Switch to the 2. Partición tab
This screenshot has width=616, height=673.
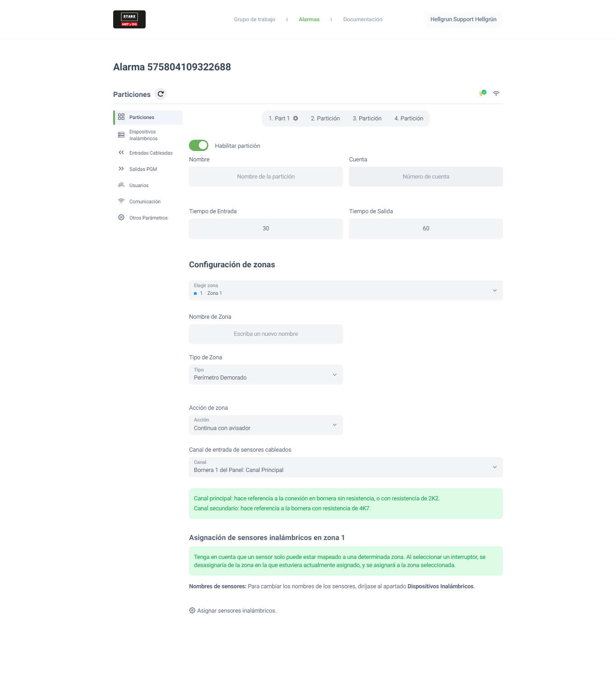click(x=325, y=119)
